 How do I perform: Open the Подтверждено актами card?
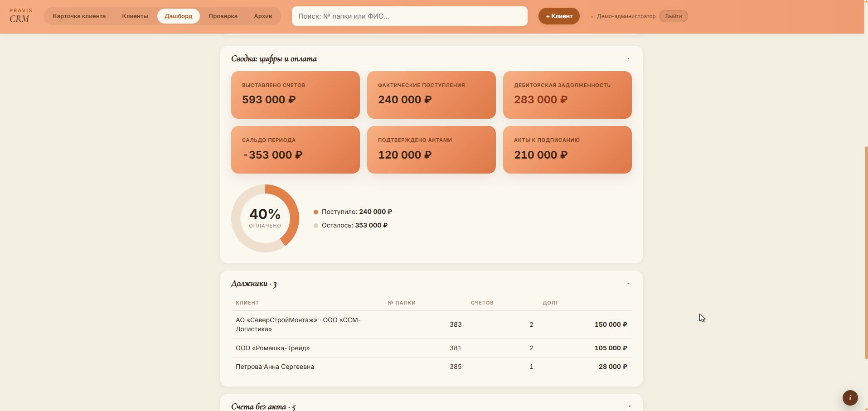[432, 150]
